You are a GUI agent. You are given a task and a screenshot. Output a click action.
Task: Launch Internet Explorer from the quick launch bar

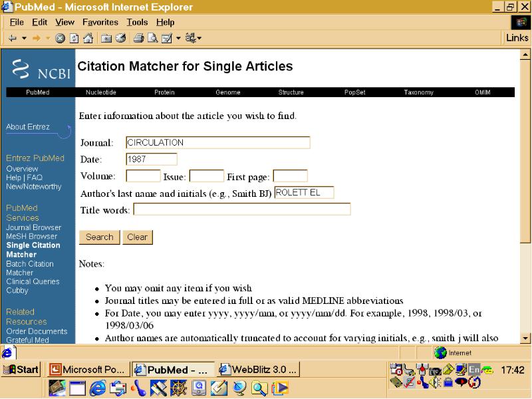coord(97,388)
